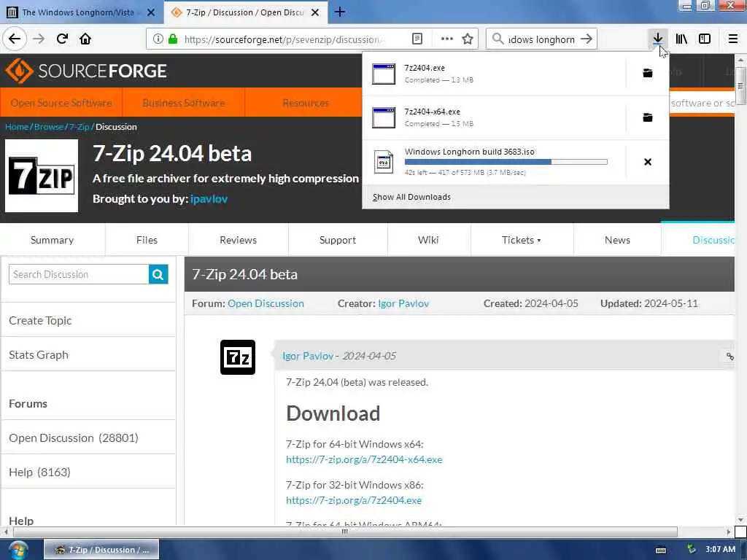Open containing folder for 7z2404-x64.exe
This screenshot has width=747, height=560.
648,117
